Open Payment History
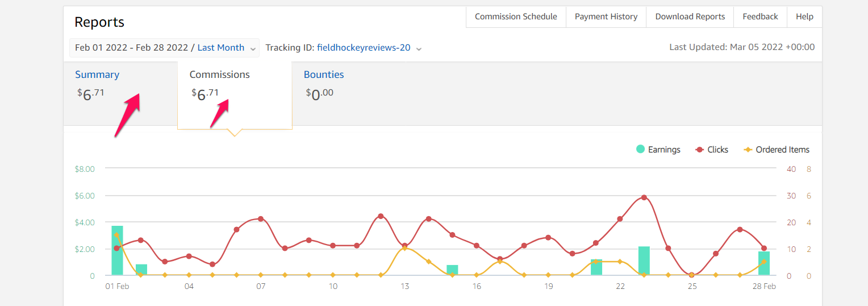The height and width of the screenshot is (306, 868). (x=606, y=16)
